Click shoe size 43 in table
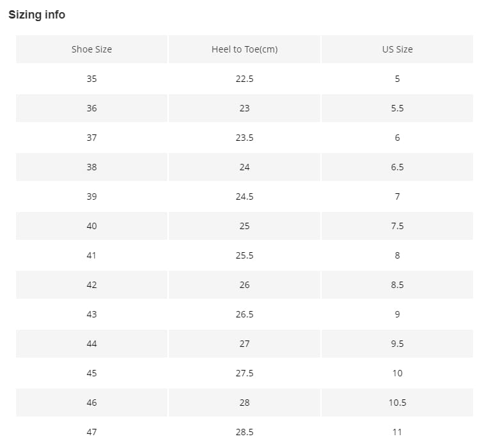 91,314
